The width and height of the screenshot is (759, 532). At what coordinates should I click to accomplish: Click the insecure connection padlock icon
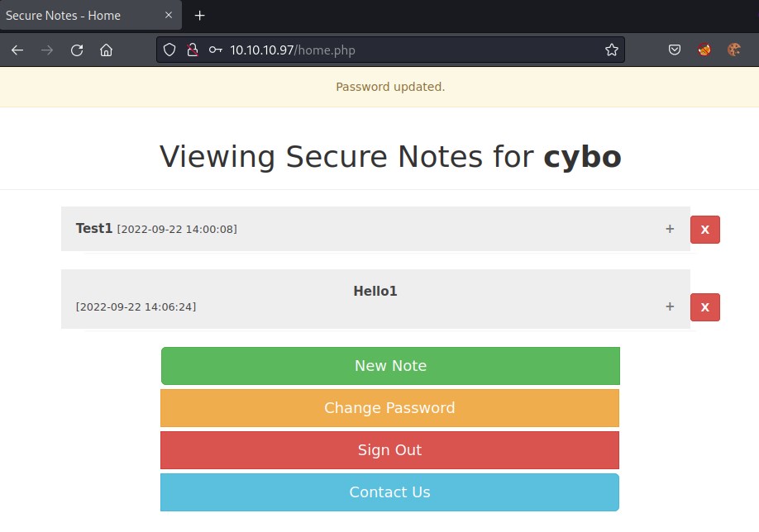192,50
